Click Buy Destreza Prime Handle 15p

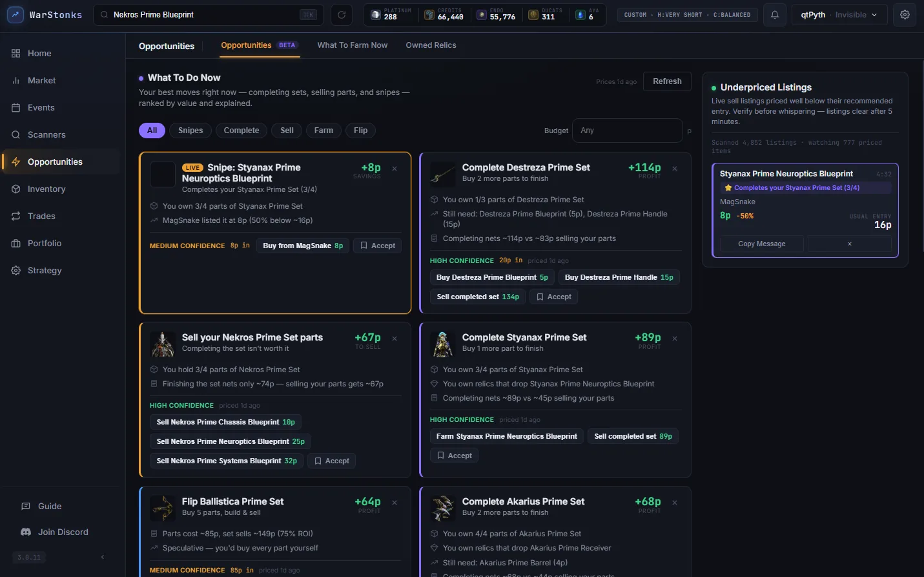pyautogui.click(x=619, y=277)
